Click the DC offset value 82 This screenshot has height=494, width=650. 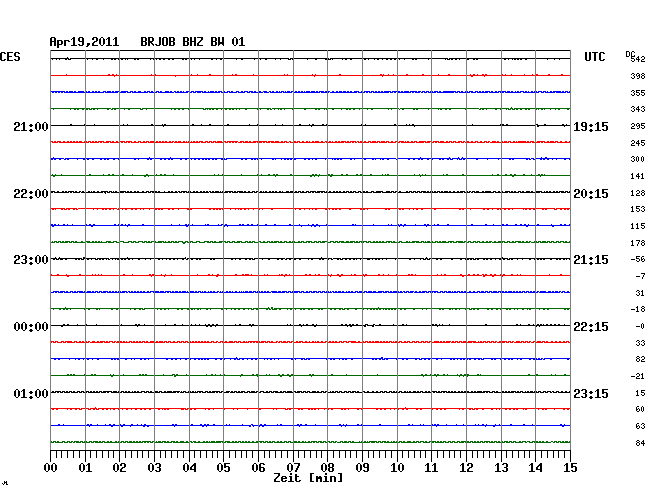640,359
